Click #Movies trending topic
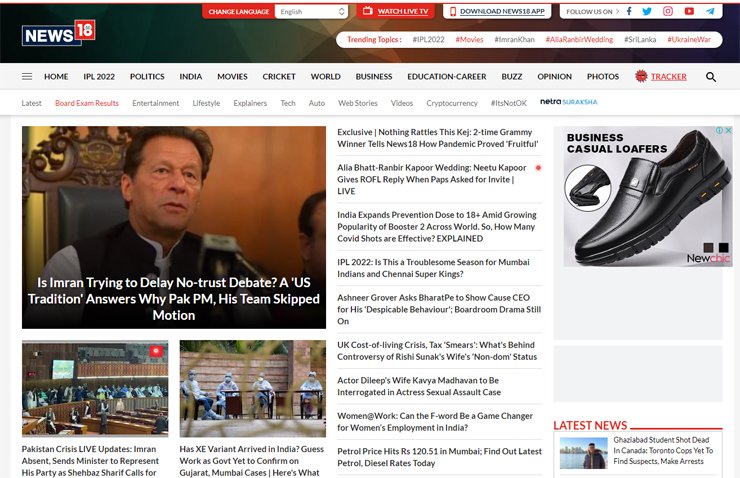Image resolution: width=740 pixels, height=478 pixels. click(469, 40)
